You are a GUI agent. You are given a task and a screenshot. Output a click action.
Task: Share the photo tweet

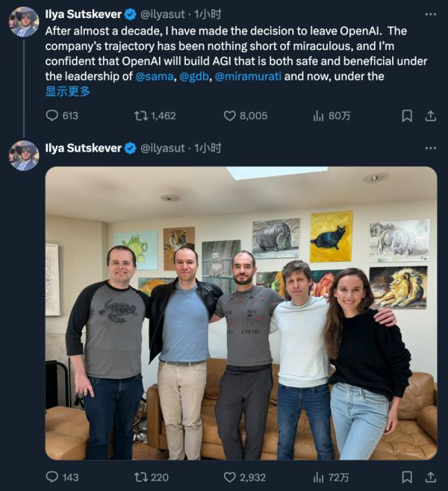point(430,477)
